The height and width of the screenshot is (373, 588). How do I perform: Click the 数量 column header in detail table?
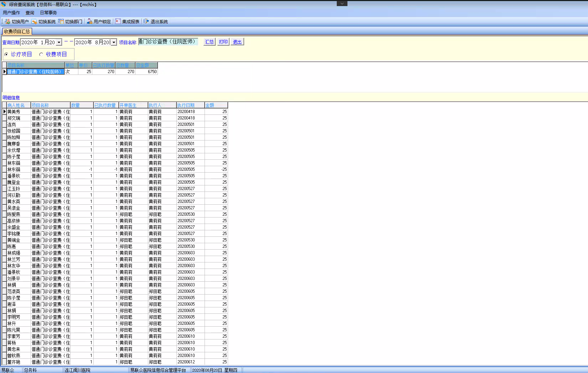[82, 105]
